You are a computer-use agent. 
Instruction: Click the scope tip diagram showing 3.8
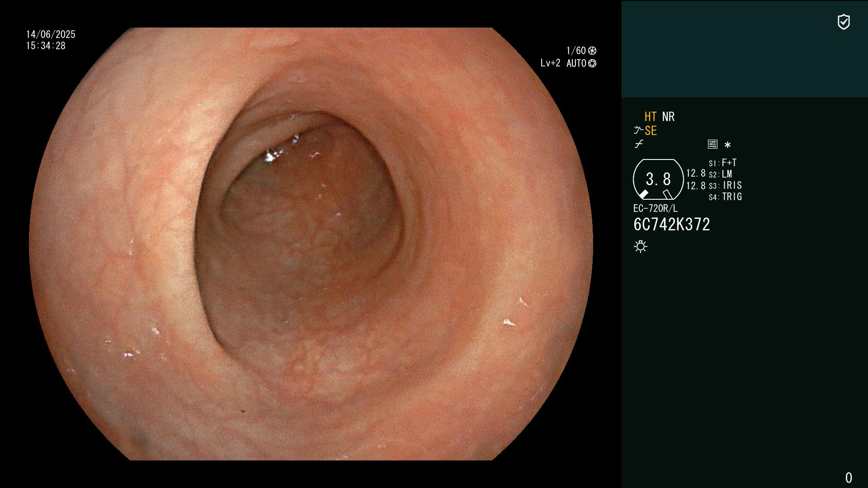pyautogui.click(x=658, y=179)
